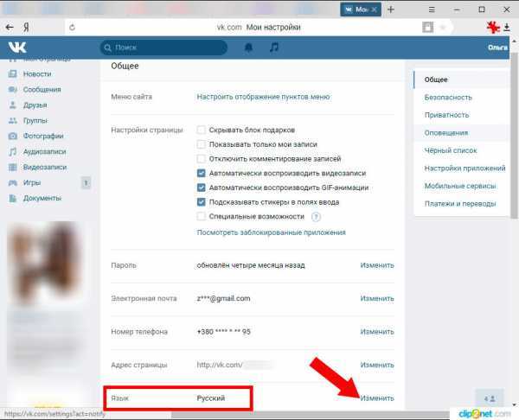
Task: Reload the page with the refresh icon
Action: pos(72,28)
